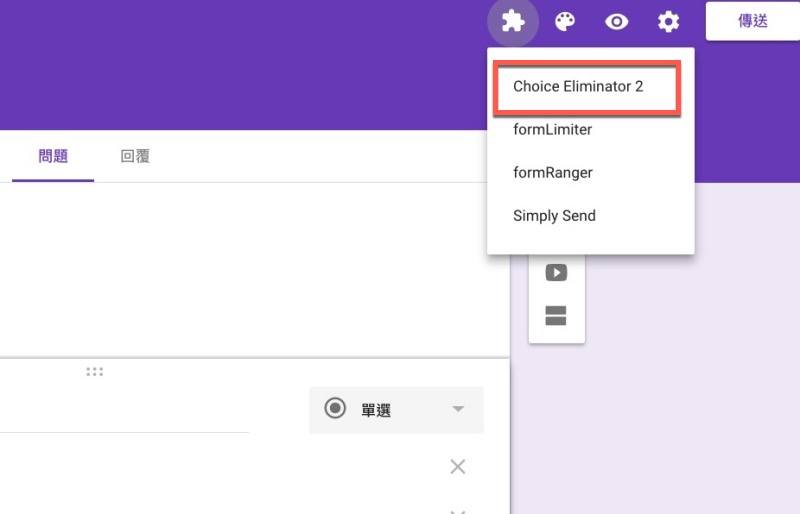Preview the form with eye icon
Screen dimensions: 800x514
tap(616, 21)
